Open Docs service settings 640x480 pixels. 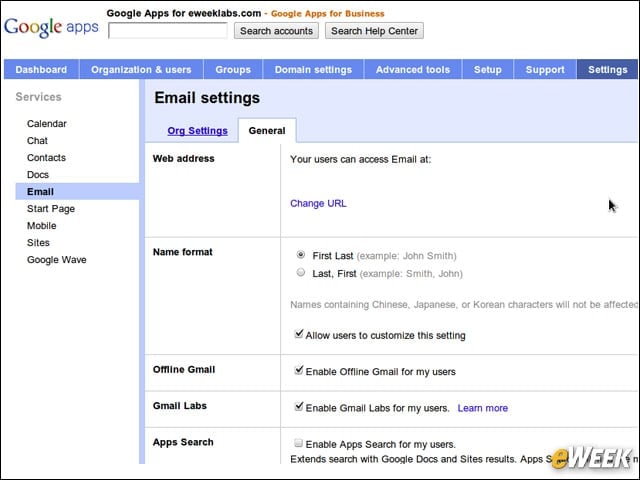tap(38, 175)
